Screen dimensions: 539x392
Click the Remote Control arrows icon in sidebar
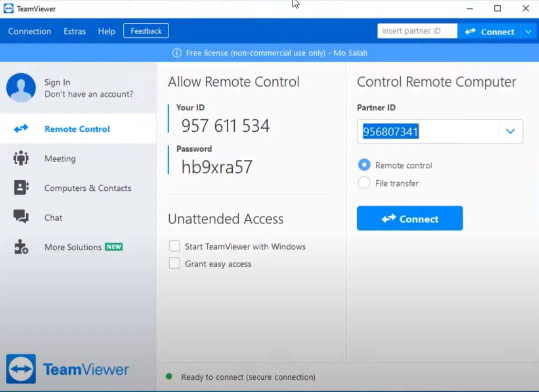(21, 128)
